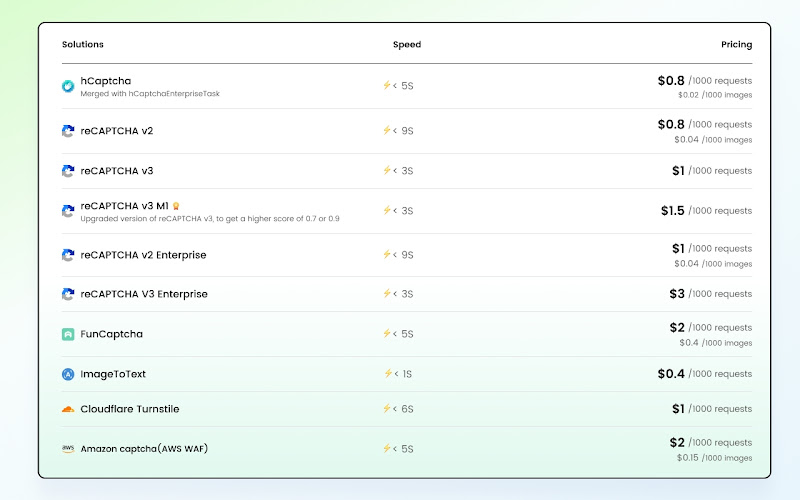Click reCAPTCHA v2 Enterprise '$1' requests price
The width and height of the screenshot is (800, 500).
[712, 248]
